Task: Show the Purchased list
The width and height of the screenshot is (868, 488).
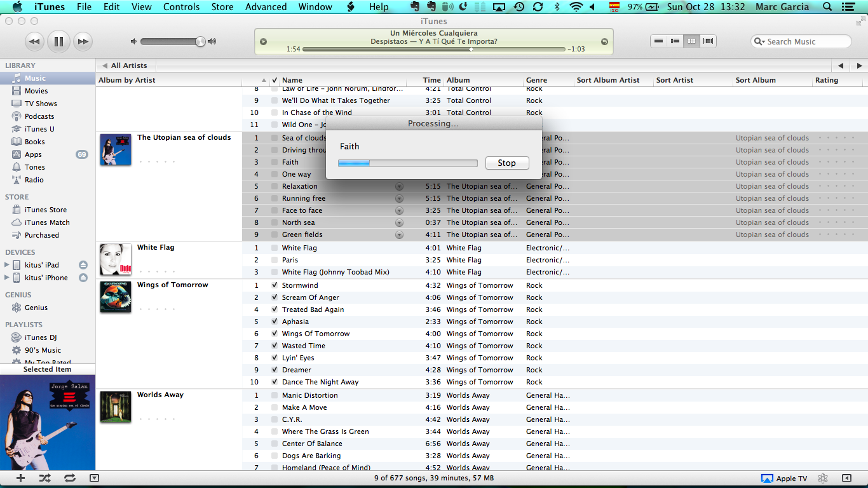Action: point(41,235)
